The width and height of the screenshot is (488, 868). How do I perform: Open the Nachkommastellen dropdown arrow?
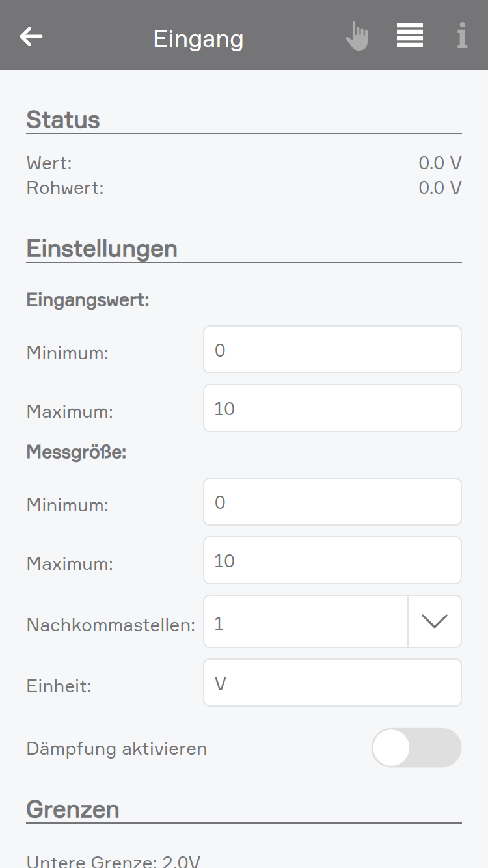coord(435,621)
